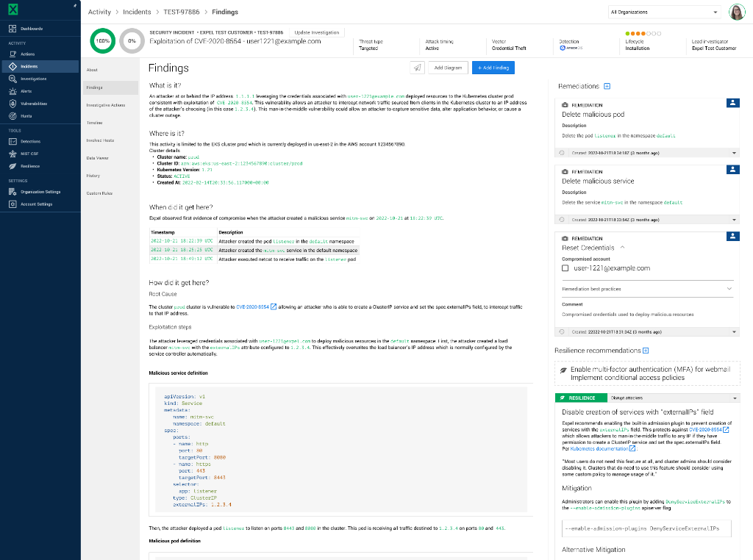Image resolution: width=753 pixels, height=560 pixels.
Task: View history of Reset Credentials remediation
Action: [x=561, y=331]
